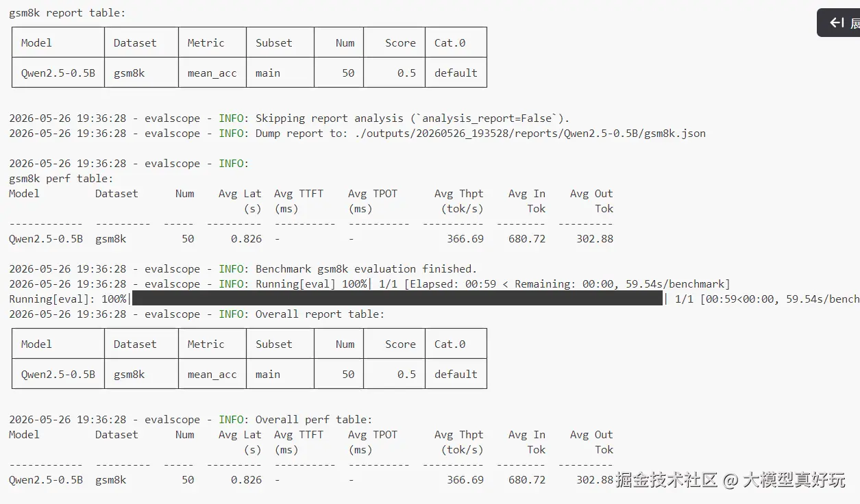Click the "Overall perf table:" log line
The width and height of the screenshot is (860, 504).
pos(191,420)
